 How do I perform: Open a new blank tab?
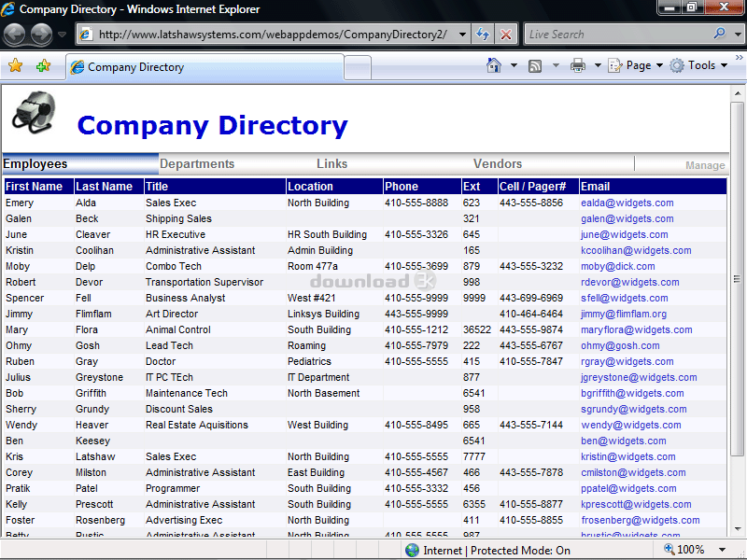coord(358,67)
